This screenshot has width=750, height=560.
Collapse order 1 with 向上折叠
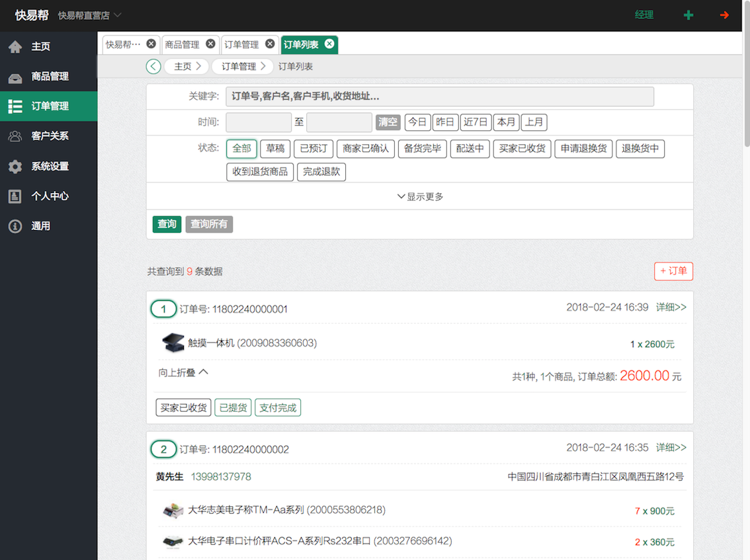pyautogui.click(x=183, y=372)
